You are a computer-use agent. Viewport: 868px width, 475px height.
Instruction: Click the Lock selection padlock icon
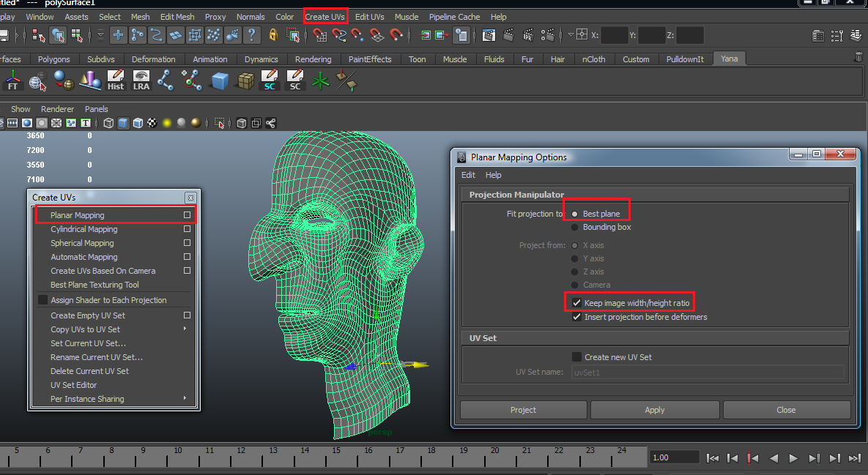click(273, 34)
